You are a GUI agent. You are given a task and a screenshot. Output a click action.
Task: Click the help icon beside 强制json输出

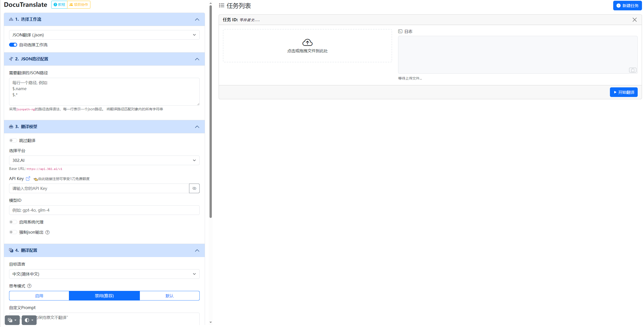tap(47, 232)
